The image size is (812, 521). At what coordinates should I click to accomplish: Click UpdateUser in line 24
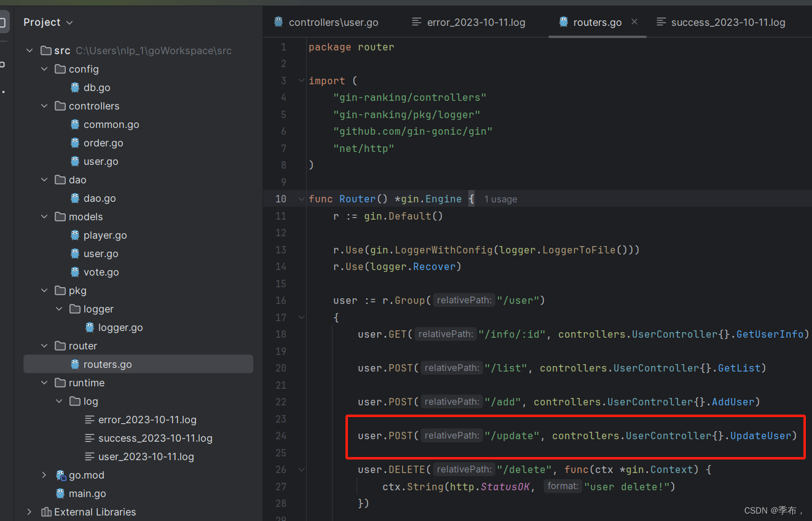pyautogui.click(x=760, y=435)
